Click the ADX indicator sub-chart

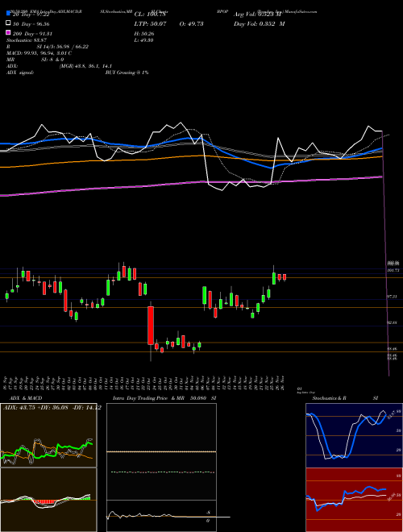tap(48, 435)
